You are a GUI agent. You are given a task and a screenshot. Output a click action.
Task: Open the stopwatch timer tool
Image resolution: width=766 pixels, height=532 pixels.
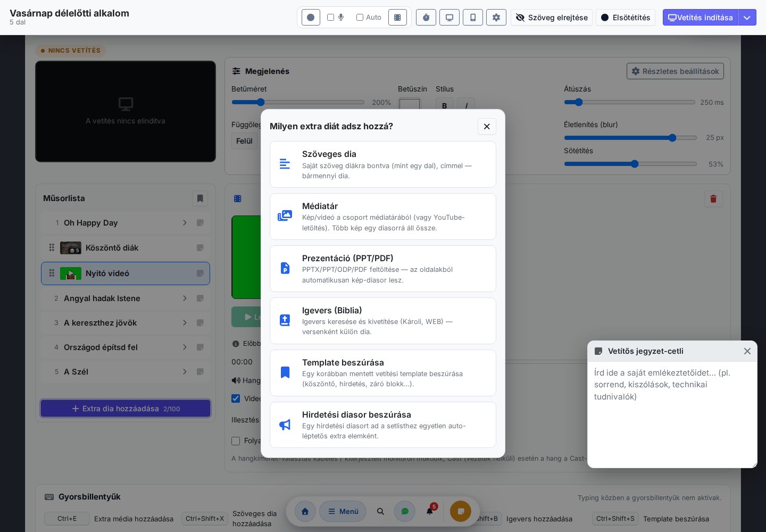click(x=426, y=18)
